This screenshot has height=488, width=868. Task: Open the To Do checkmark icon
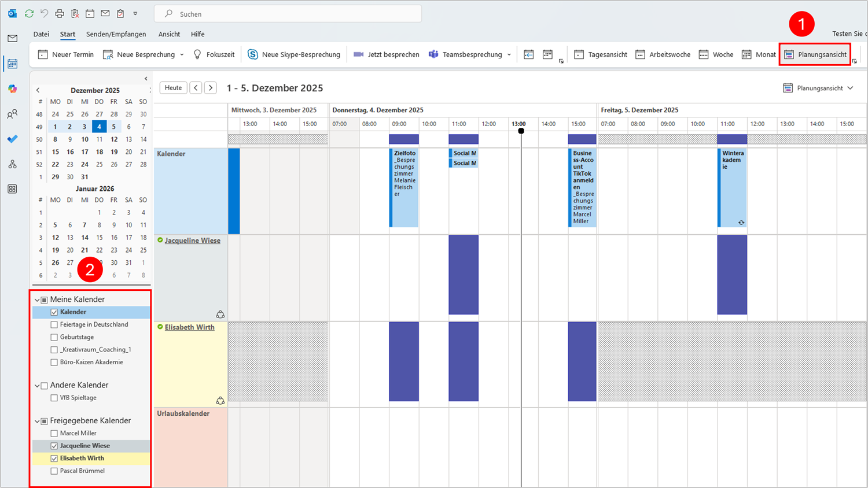pyautogui.click(x=12, y=139)
